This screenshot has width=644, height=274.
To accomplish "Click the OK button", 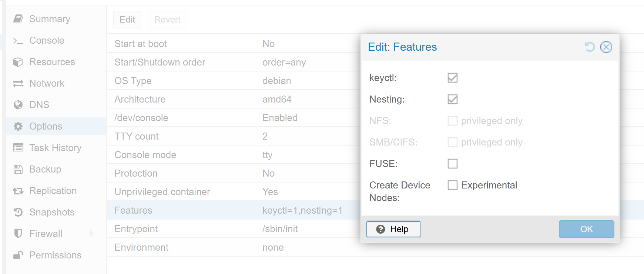I will coord(586,229).
